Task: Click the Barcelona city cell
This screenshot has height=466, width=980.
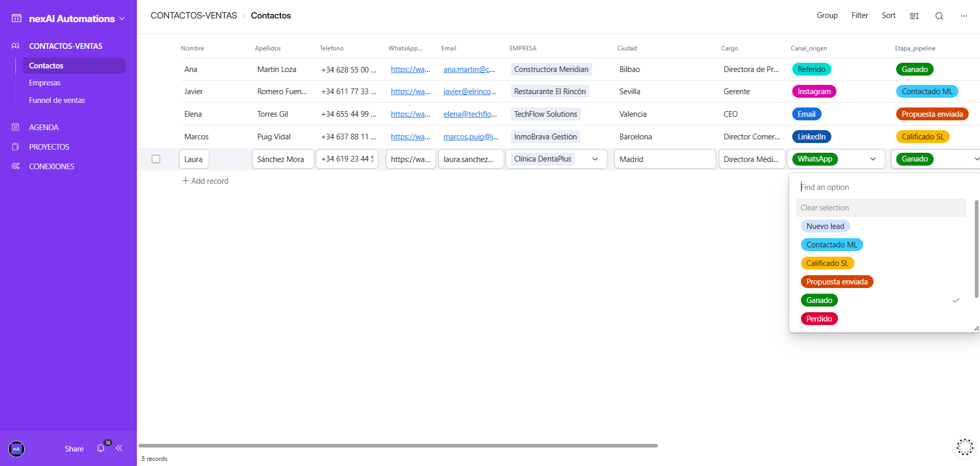Action: click(635, 137)
